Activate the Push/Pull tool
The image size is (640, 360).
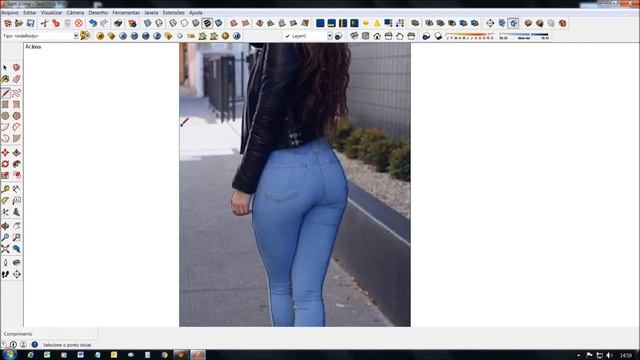(16, 153)
